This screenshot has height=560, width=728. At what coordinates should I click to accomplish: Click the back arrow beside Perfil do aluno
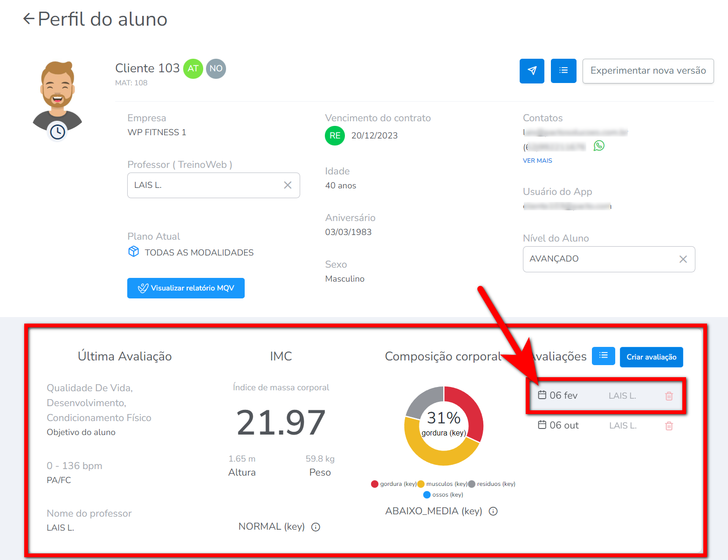coord(29,19)
